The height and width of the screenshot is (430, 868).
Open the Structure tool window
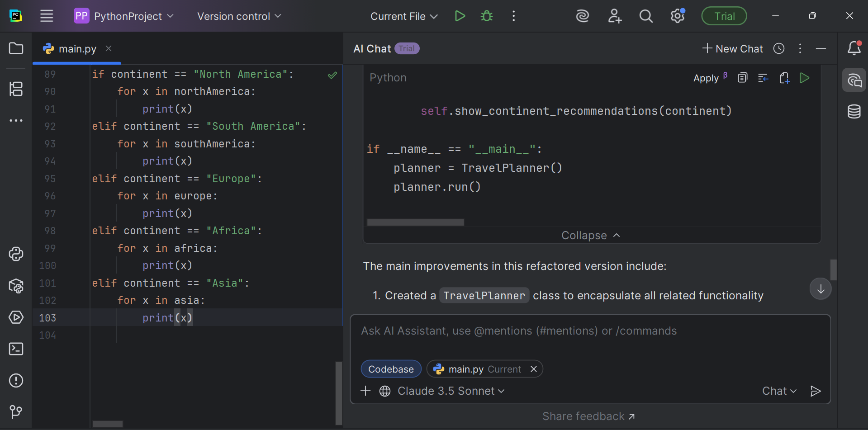tap(16, 89)
